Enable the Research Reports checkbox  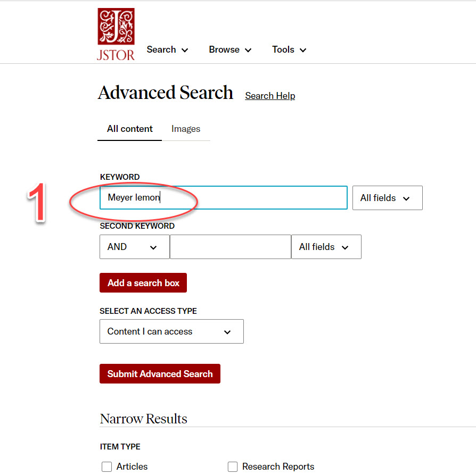(233, 466)
